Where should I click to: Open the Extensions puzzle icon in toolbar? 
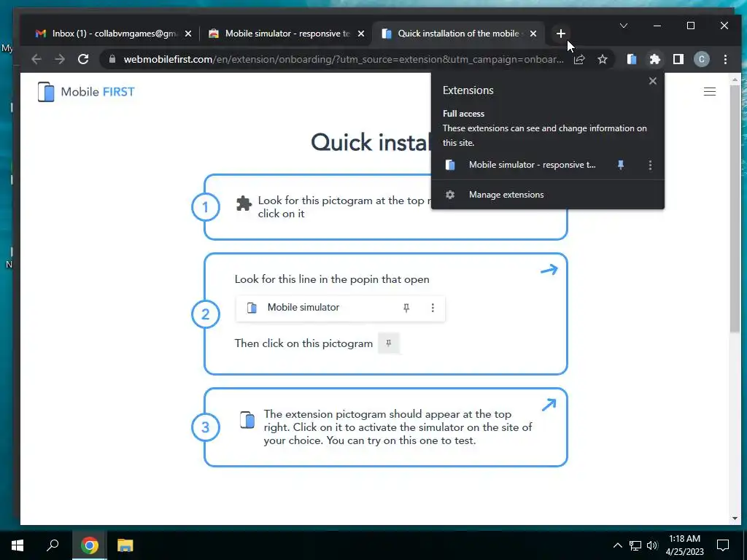tap(655, 59)
